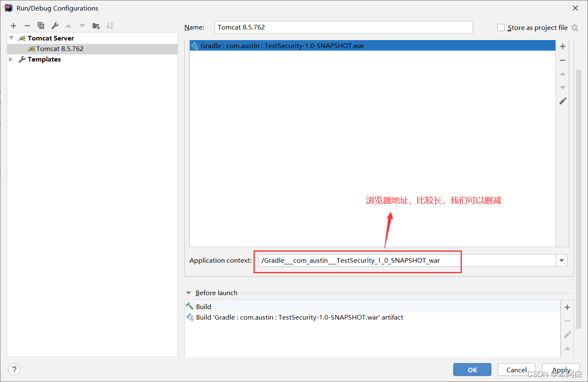Collapse the Tomcat Server tree node
This screenshot has height=382, width=588.
pyautogui.click(x=11, y=38)
